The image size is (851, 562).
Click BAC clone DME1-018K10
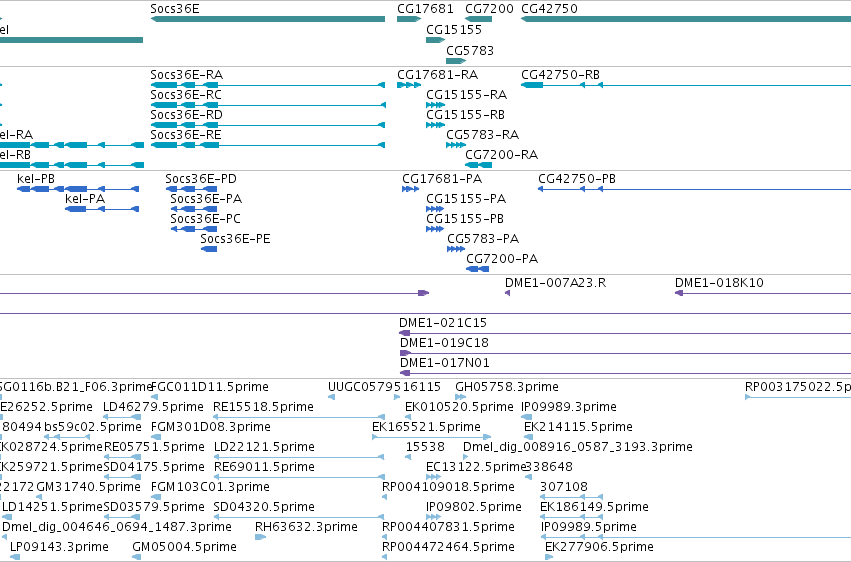763,293
